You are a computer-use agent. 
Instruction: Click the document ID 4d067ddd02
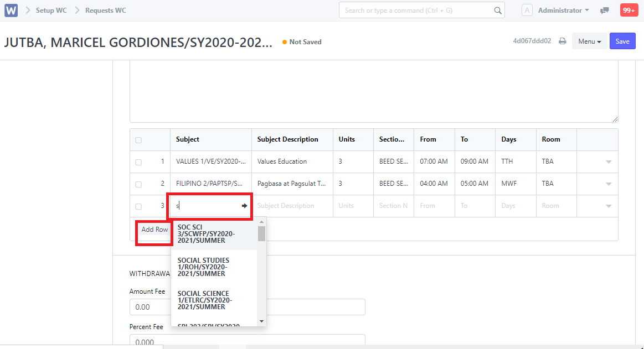532,41
